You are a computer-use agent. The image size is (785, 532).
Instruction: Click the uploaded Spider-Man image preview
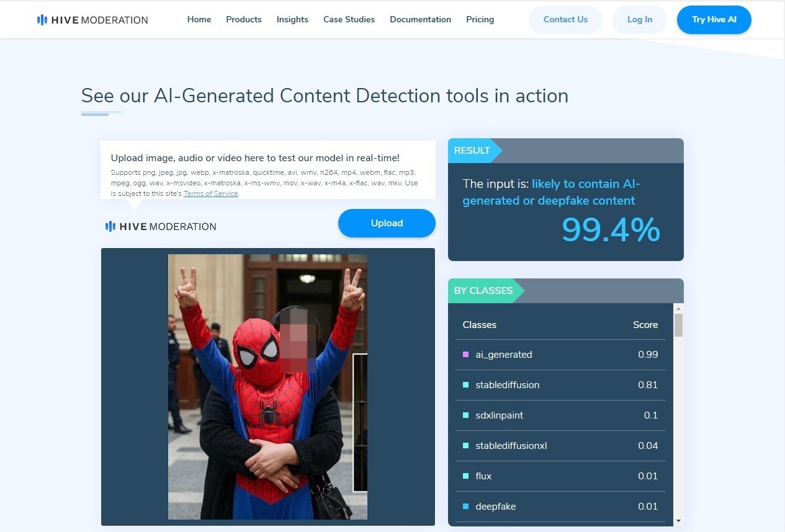[x=267, y=387]
